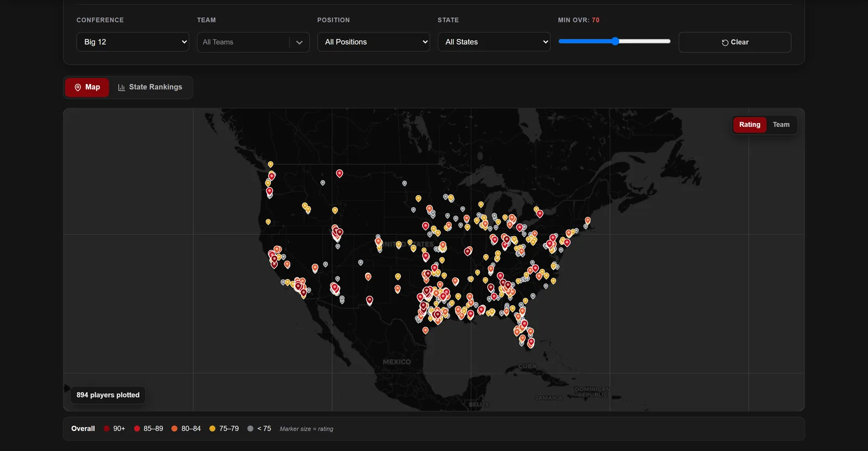868x451 pixels.
Task: Open the All States dropdown
Action: pos(494,42)
